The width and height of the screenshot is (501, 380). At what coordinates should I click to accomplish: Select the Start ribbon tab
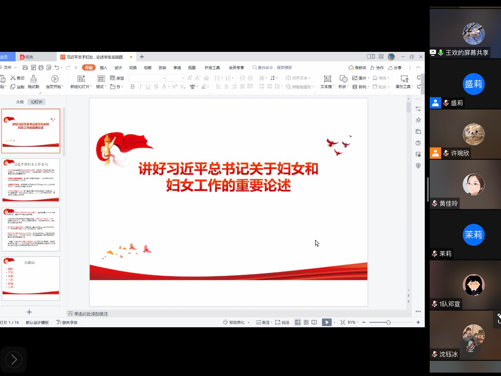89,68
